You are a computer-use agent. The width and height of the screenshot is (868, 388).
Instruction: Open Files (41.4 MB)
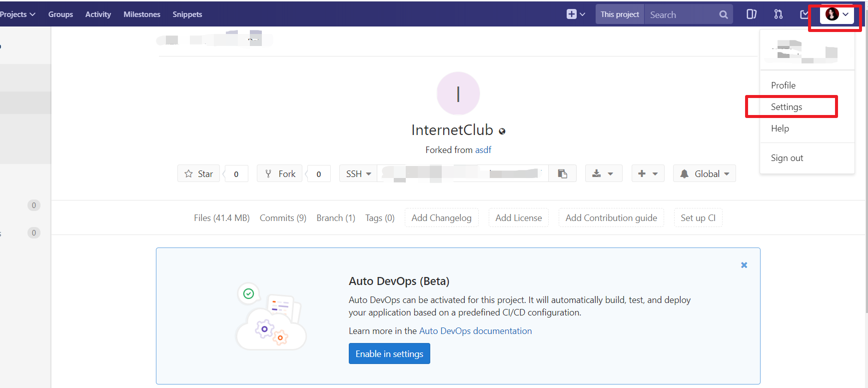(x=222, y=218)
